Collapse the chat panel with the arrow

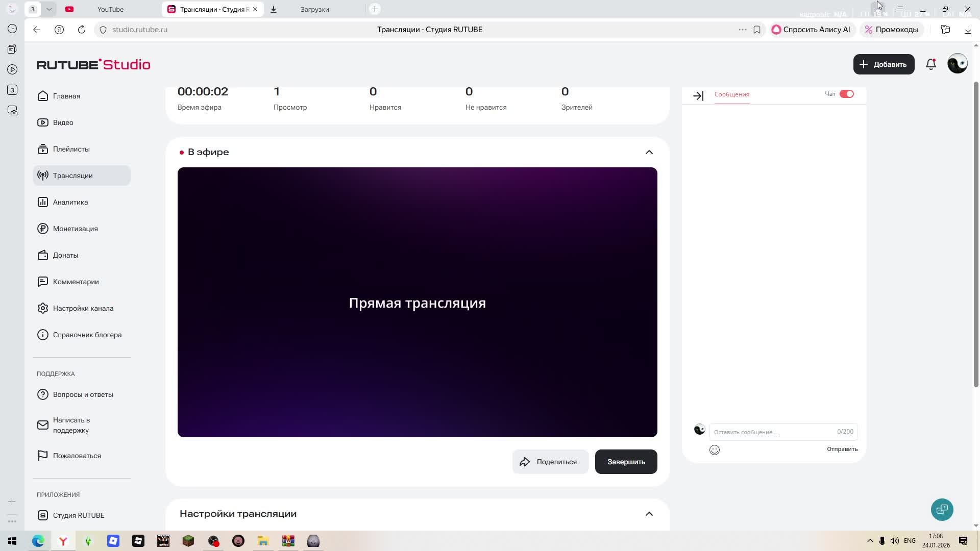pyautogui.click(x=698, y=95)
